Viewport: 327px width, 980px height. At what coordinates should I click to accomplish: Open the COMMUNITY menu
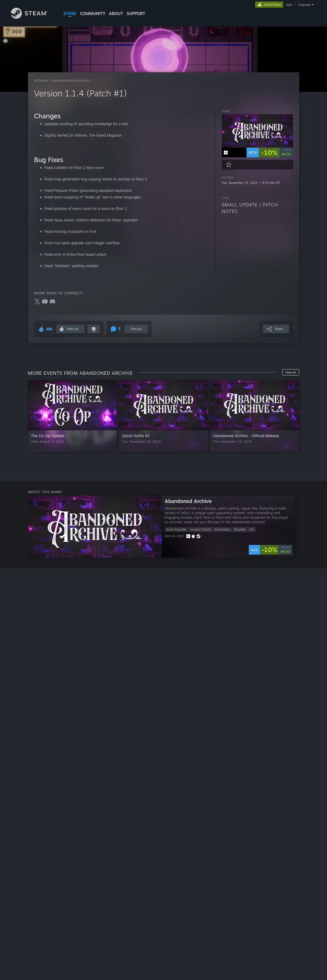click(92, 14)
